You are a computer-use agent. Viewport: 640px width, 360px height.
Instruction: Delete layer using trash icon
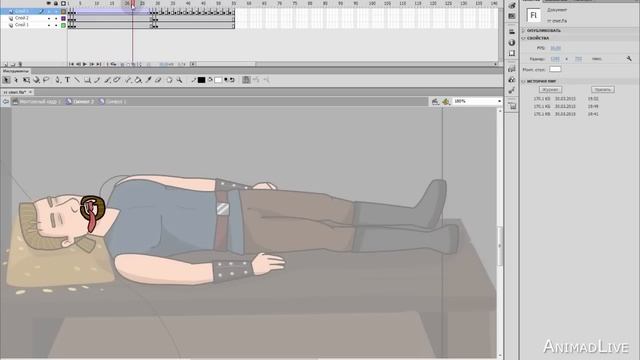coord(20,64)
